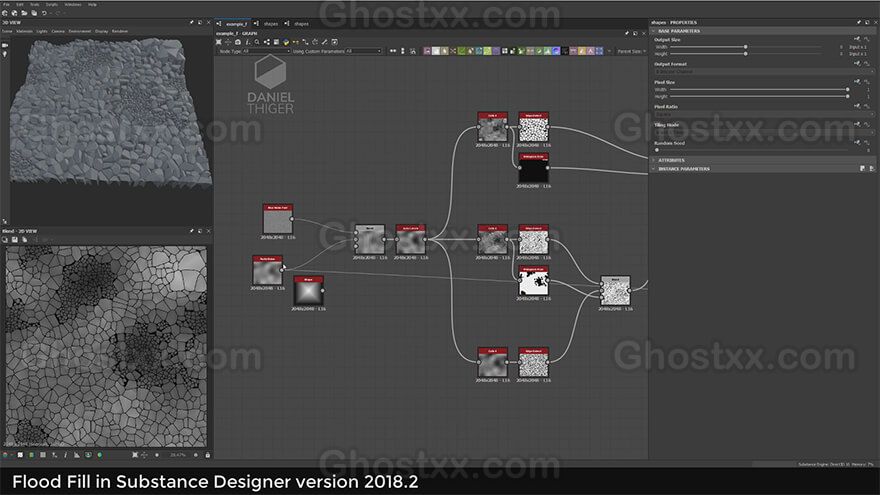Pin the Properties panel
Screen dimensions: 880x495
(859, 22)
